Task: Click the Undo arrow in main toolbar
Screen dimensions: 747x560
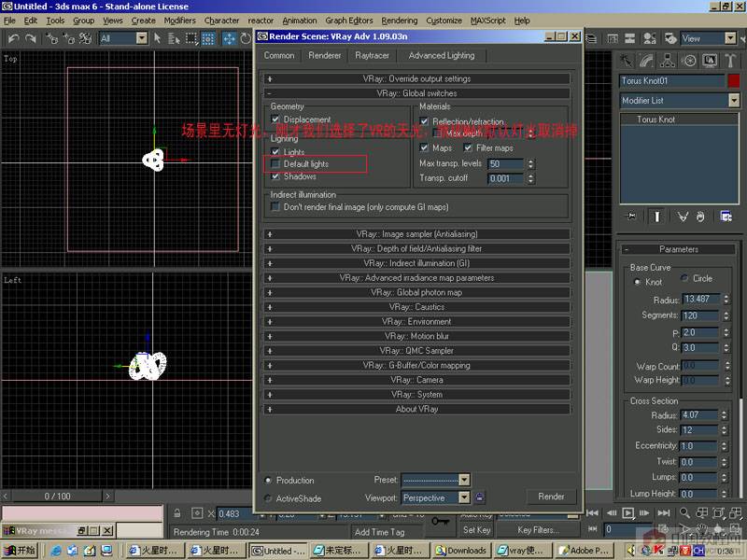Action: click(13, 38)
